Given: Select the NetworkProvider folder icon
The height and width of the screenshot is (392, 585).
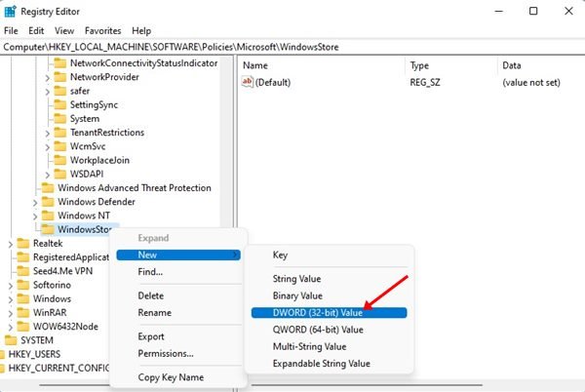Looking at the screenshot, I should pos(59,77).
